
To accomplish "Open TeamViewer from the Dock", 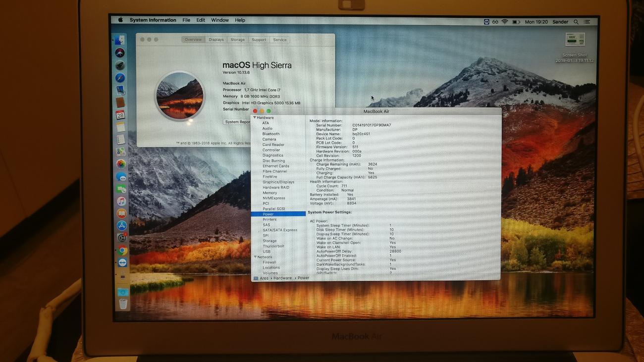I will (122, 263).
